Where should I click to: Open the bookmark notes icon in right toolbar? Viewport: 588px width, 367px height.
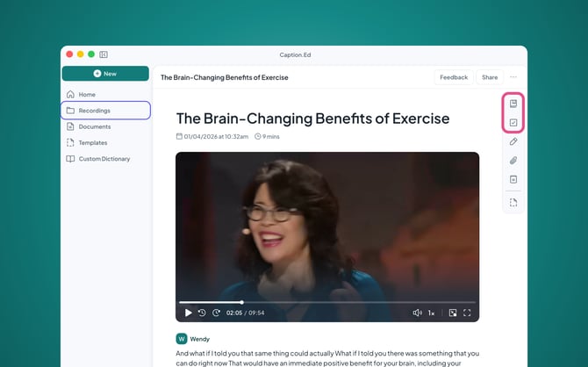coord(513,104)
